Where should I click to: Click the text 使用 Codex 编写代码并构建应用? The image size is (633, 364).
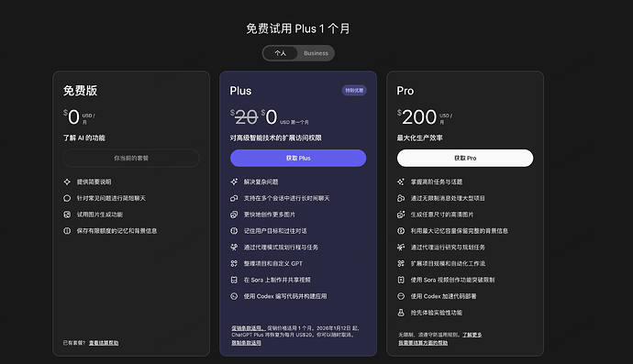pyautogui.click(x=285, y=296)
